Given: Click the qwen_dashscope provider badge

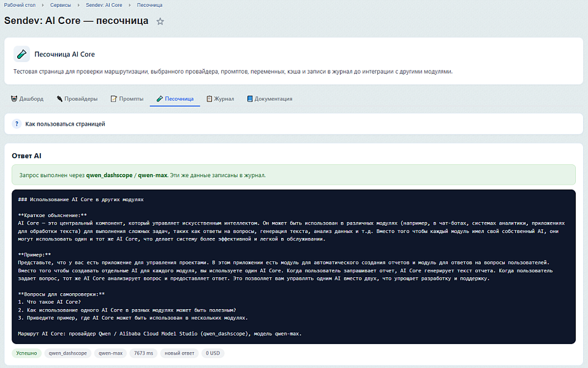Looking at the screenshot, I should pos(67,353).
